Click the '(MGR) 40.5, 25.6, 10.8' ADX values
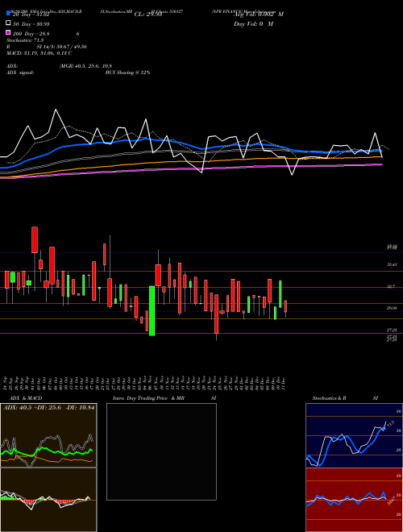 (x=85, y=66)
